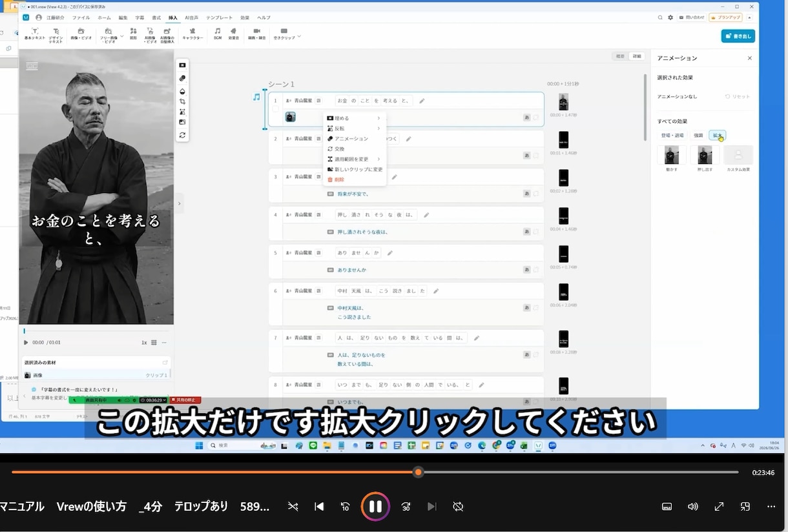Image resolution: width=788 pixels, height=532 pixels.
Task: Tick the checkbox under clip number 1
Action: point(275,110)
